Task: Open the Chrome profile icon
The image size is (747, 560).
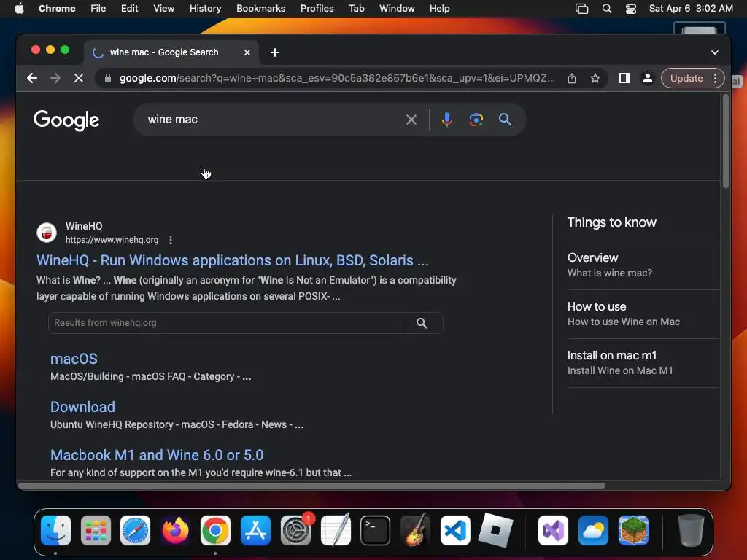Action: pos(648,78)
